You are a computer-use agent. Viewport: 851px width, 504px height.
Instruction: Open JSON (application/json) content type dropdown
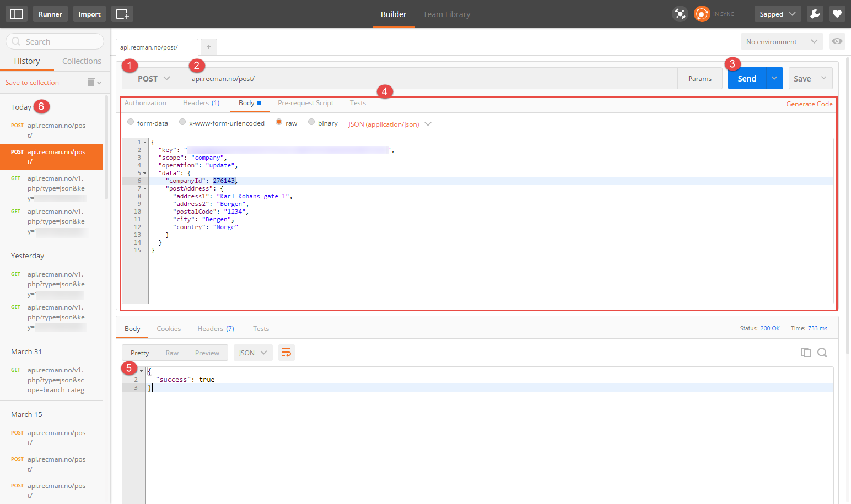point(389,124)
